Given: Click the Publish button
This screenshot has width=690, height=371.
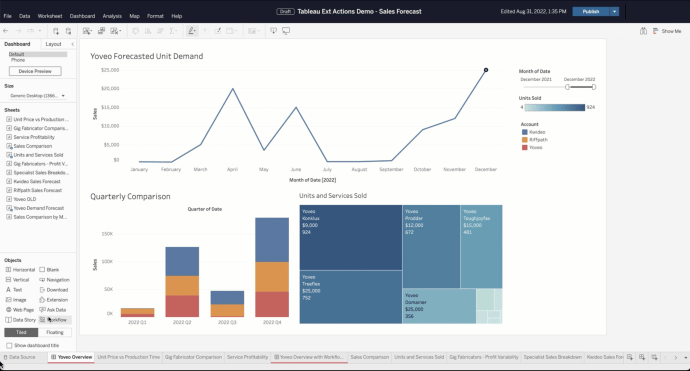Looking at the screenshot, I should [x=591, y=11].
